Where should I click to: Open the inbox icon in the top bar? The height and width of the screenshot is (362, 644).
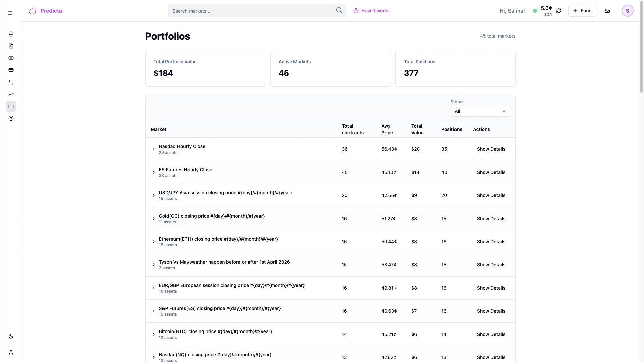point(607,11)
